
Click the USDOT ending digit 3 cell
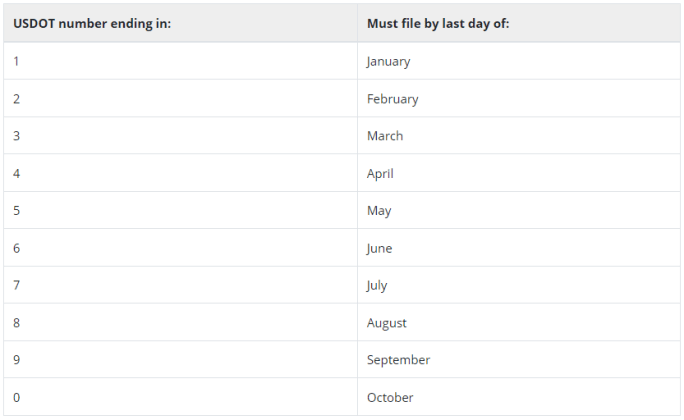17,136
